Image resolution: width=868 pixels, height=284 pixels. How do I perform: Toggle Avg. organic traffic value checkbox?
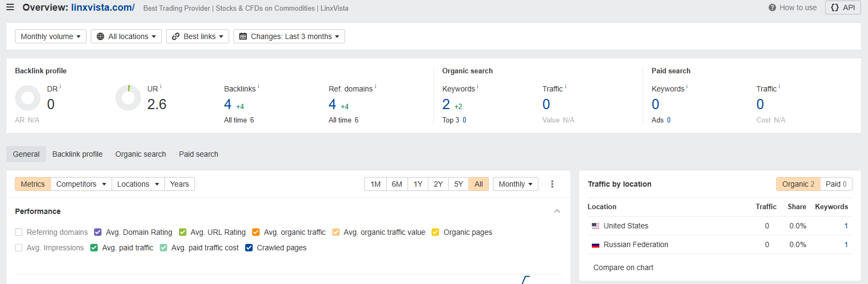(x=336, y=232)
